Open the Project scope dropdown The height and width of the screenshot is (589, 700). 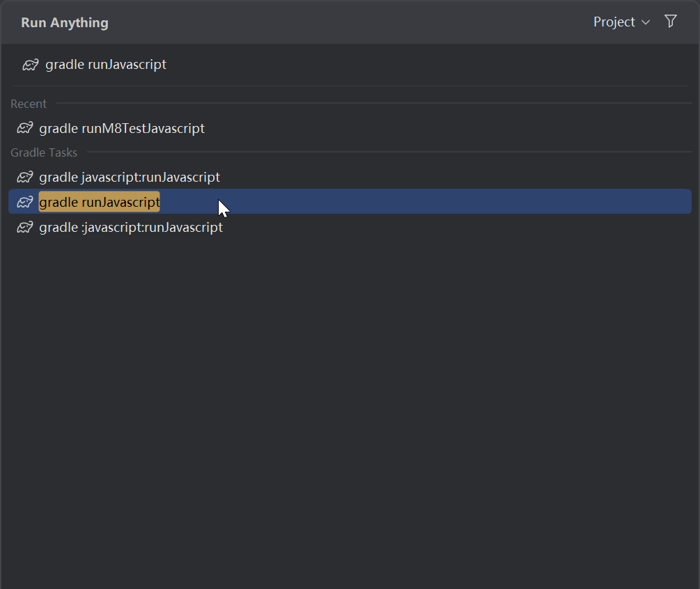coord(621,22)
